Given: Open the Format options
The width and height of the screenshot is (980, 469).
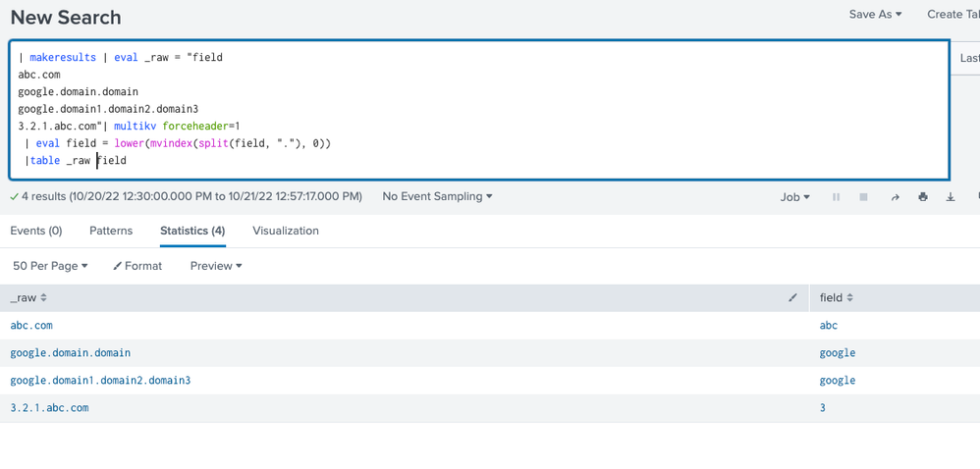Looking at the screenshot, I should point(137,266).
